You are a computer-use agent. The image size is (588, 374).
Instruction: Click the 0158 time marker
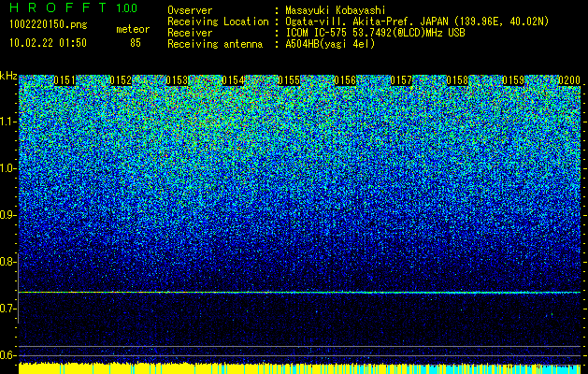pyautogui.click(x=457, y=80)
